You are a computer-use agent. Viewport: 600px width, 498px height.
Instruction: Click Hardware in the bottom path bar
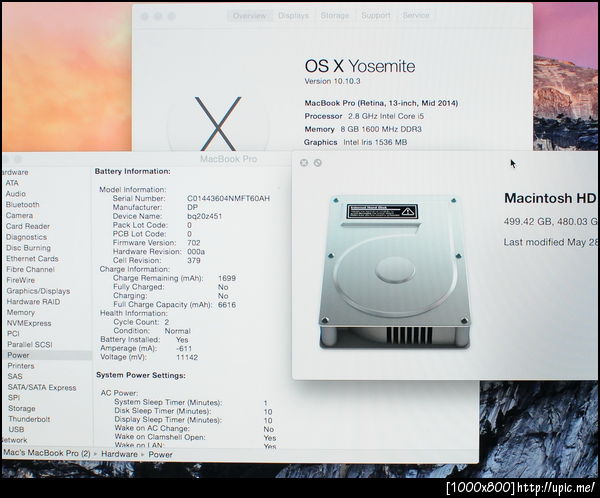(119, 454)
